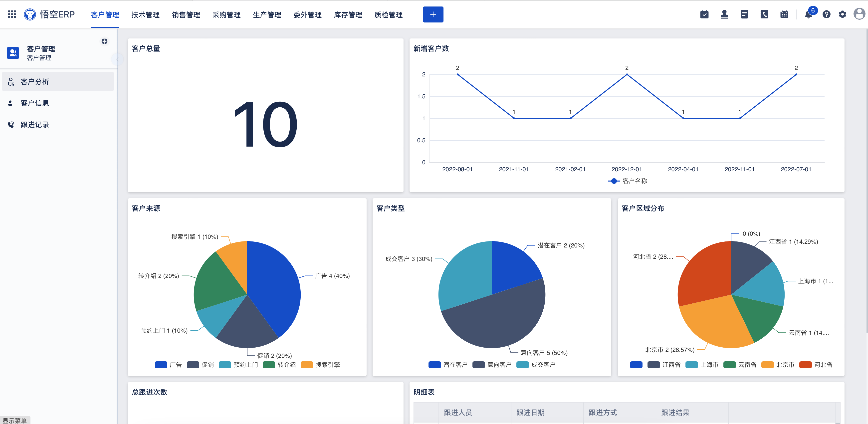The height and width of the screenshot is (424, 868).
Task: Open the help question mark icon
Action: [x=826, y=14]
